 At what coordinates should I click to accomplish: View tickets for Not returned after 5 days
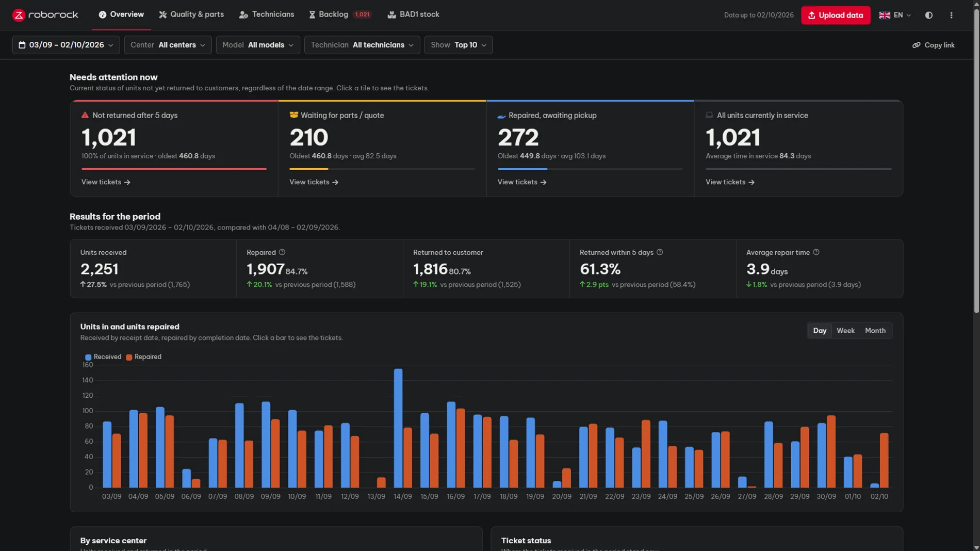coord(106,182)
